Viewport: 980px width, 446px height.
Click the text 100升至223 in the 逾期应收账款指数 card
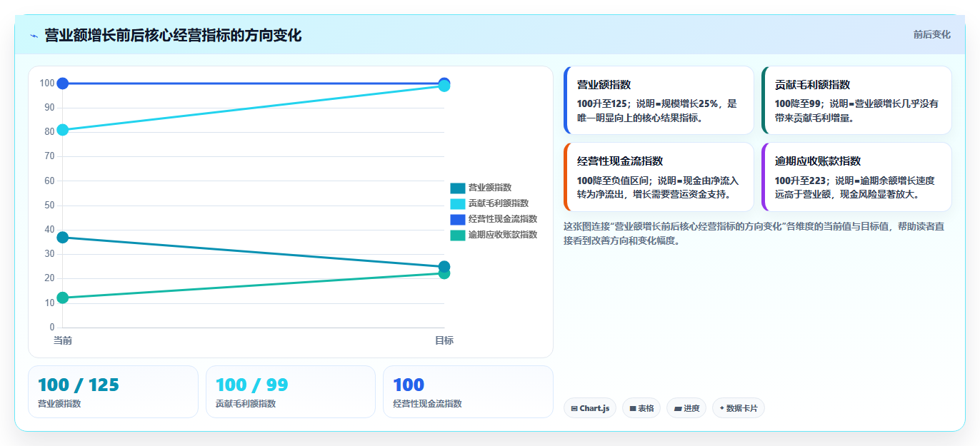click(x=800, y=181)
